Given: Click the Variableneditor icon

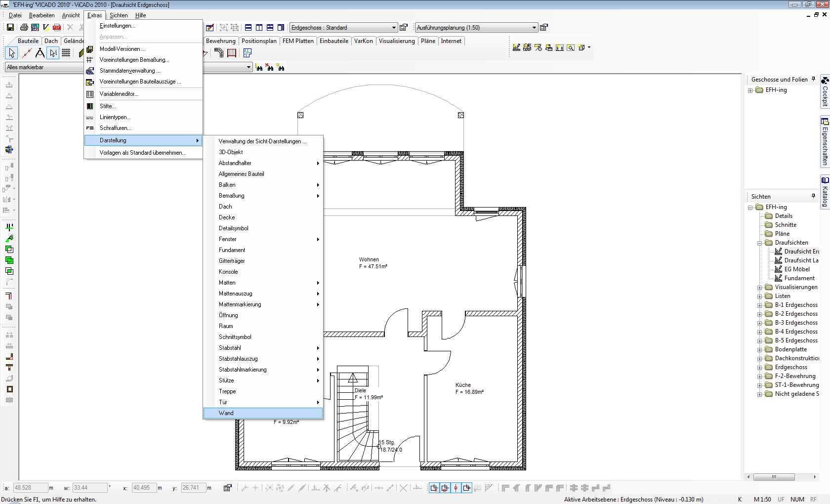Looking at the screenshot, I should pyautogui.click(x=90, y=94).
